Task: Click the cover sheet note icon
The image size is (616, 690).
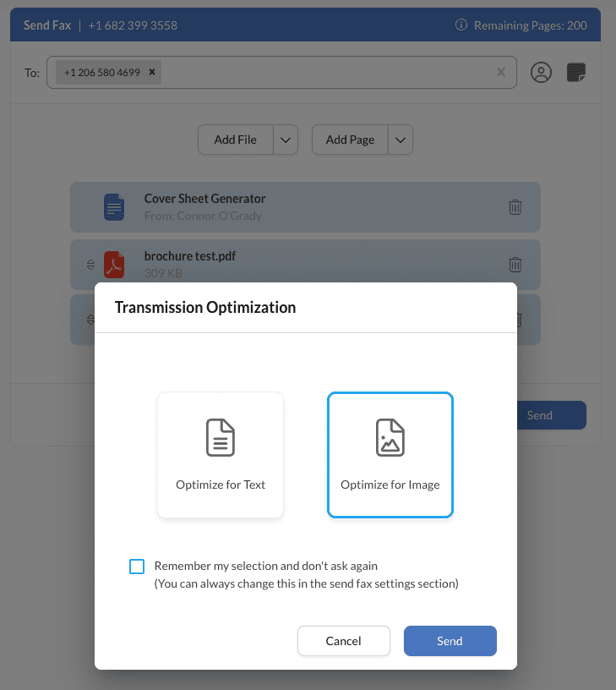Action: [576, 72]
